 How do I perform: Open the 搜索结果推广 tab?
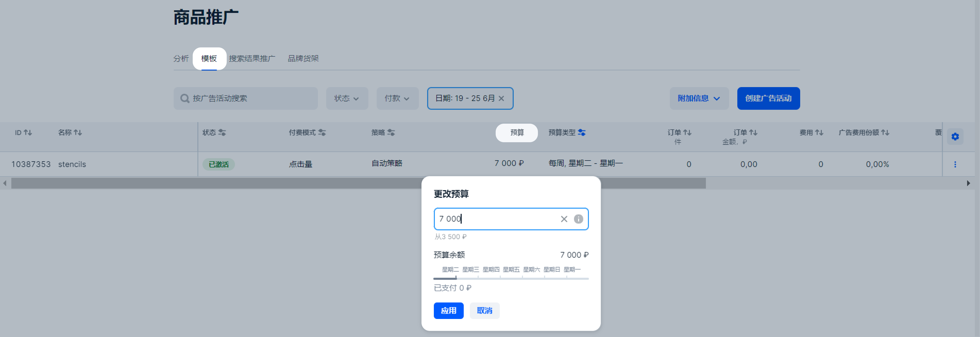(x=252, y=58)
